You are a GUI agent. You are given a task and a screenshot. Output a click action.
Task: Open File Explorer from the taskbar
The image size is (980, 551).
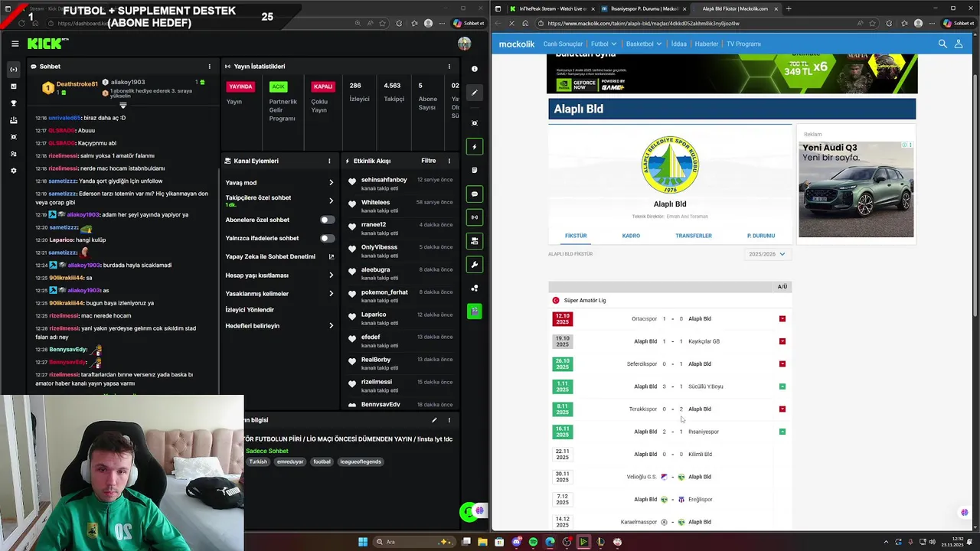coord(482,542)
